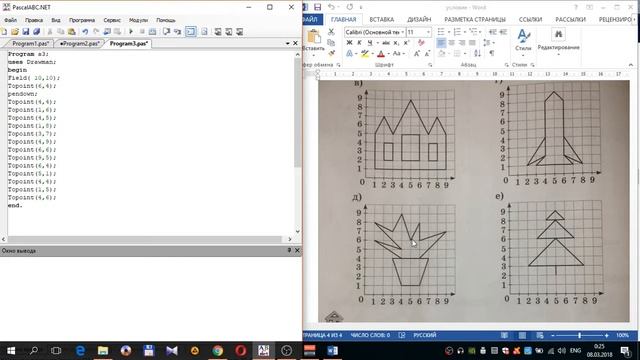Sort paragraph icon in Word
The width and height of the screenshot is (640, 360).
point(477,53)
